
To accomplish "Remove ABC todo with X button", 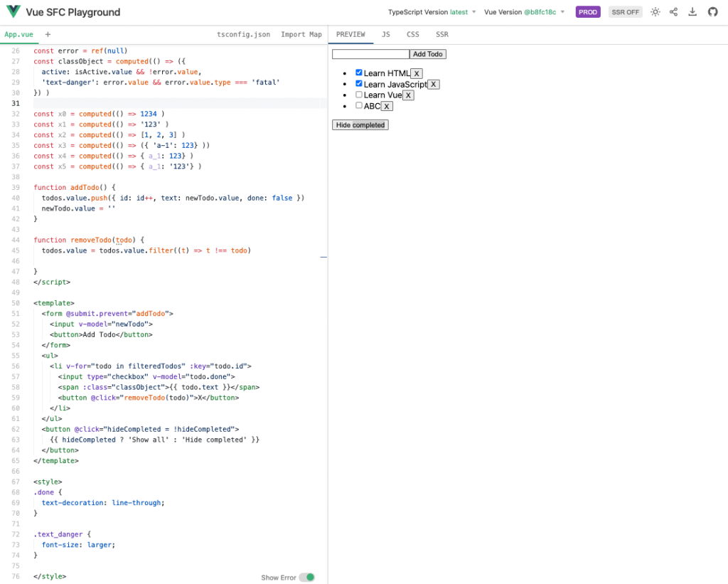I will coord(386,107).
